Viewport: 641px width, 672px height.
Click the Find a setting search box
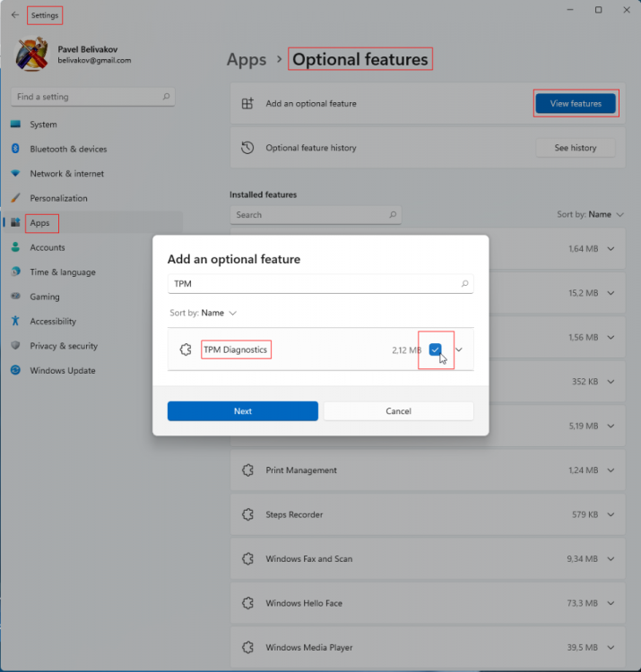(x=92, y=97)
